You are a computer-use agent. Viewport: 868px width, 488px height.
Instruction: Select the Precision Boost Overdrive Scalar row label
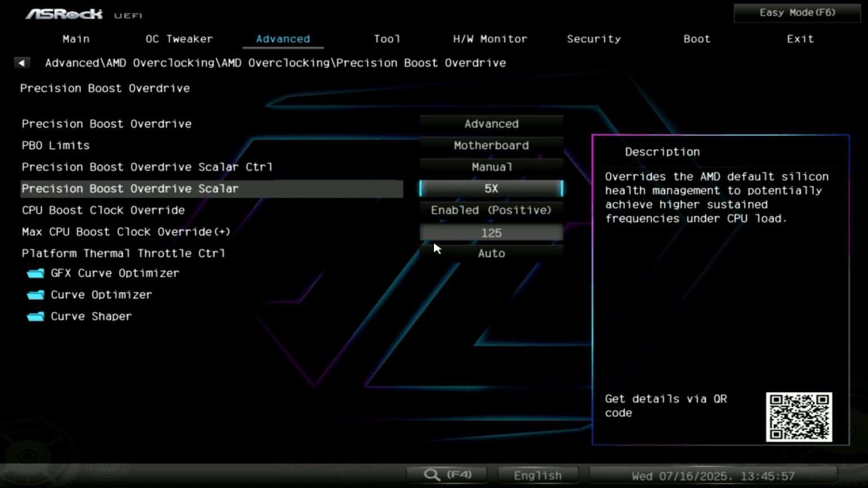coord(131,189)
